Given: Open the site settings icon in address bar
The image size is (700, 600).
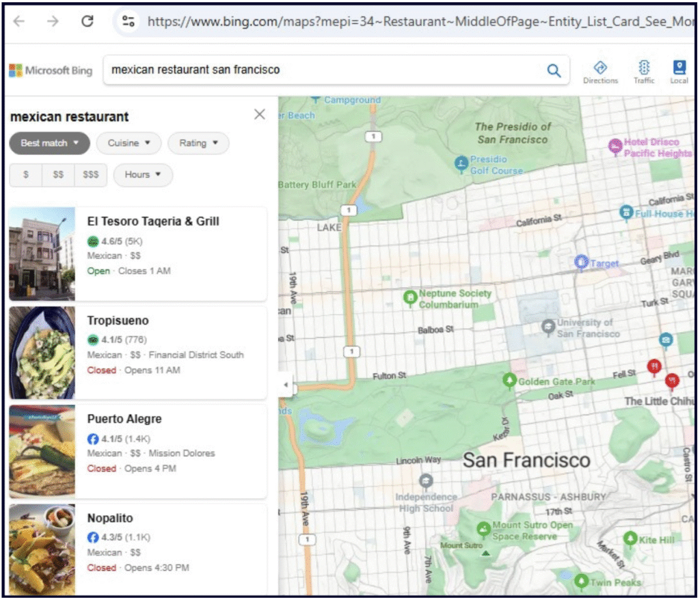Looking at the screenshot, I should pos(129,21).
